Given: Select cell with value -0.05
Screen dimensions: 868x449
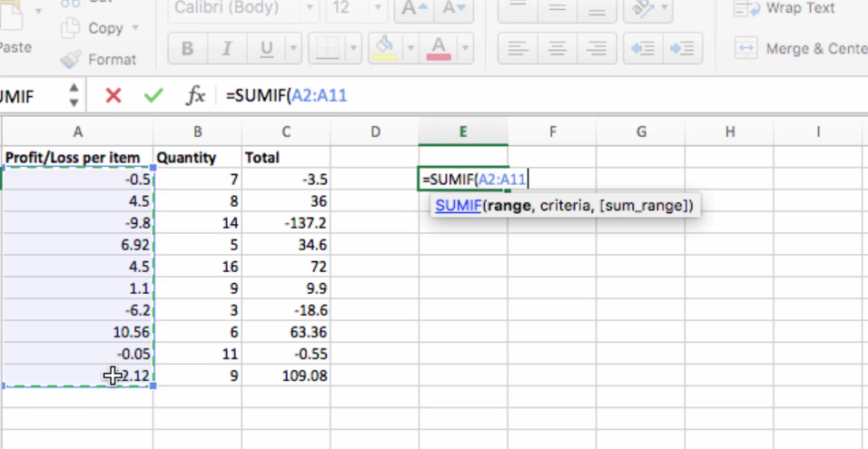Looking at the screenshot, I should 77,354.
